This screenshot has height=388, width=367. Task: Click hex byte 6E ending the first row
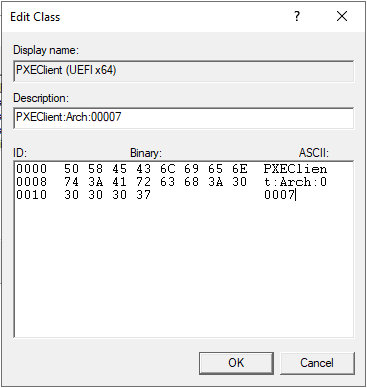coord(240,169)
